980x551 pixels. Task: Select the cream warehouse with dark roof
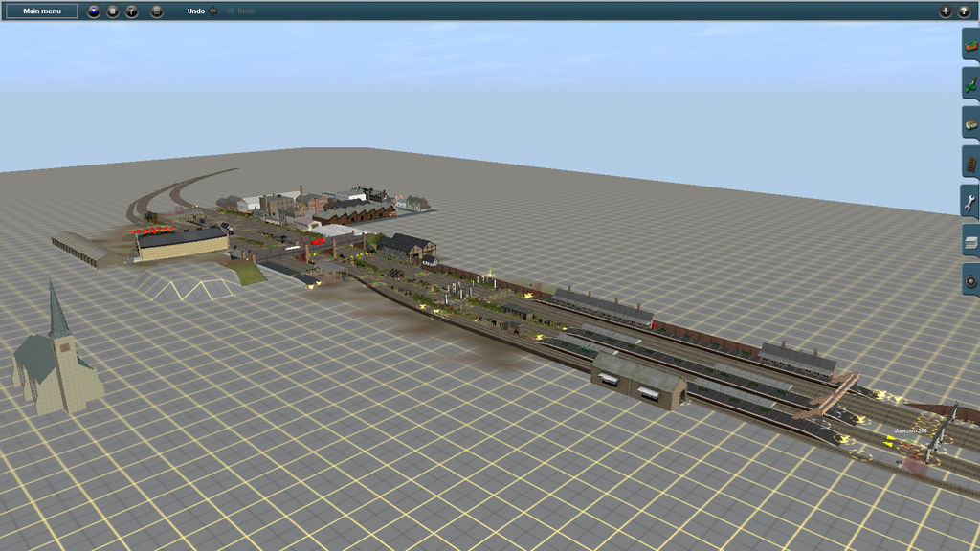coord(182,242)
